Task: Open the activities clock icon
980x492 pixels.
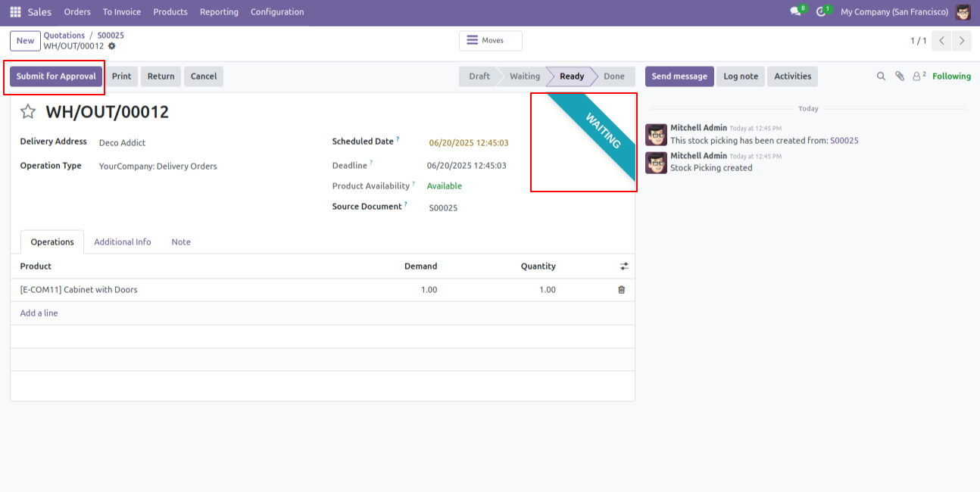Action: (821, 12)
